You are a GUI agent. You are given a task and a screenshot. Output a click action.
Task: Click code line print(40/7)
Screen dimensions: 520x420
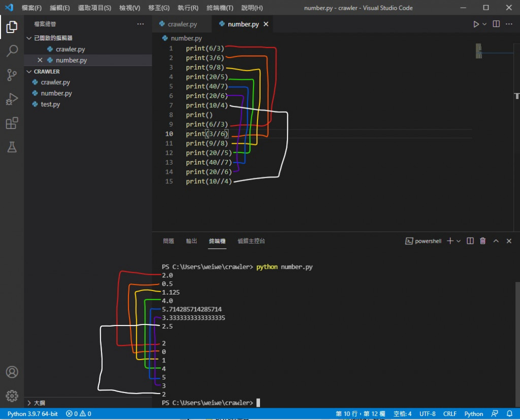(x=207, y=86)
